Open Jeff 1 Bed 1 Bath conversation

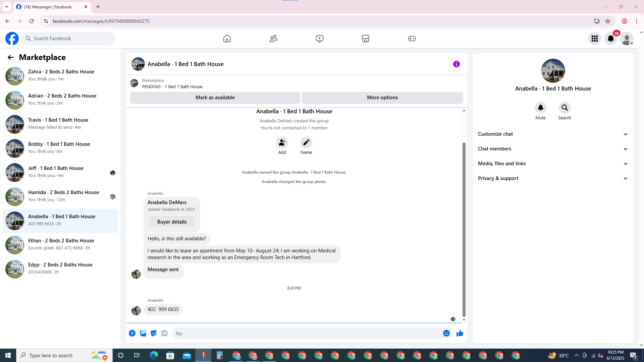tap(60, 172)
